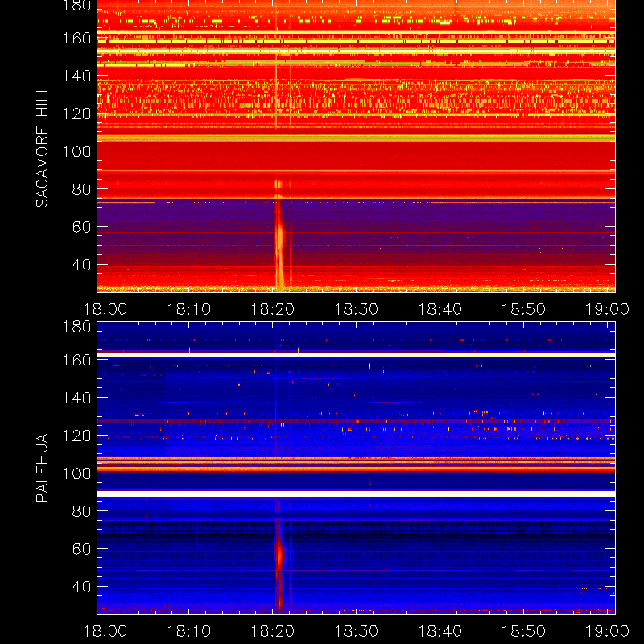Screen dimensions: 644x644
Task: Select the 160 tick label on Sagamore Hill axis
Action: pos(76,38)
